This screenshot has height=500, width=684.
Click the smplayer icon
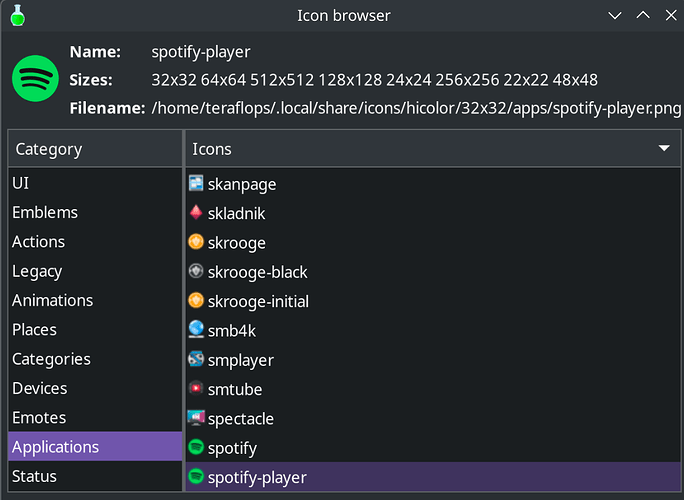(x=196, y=359)
